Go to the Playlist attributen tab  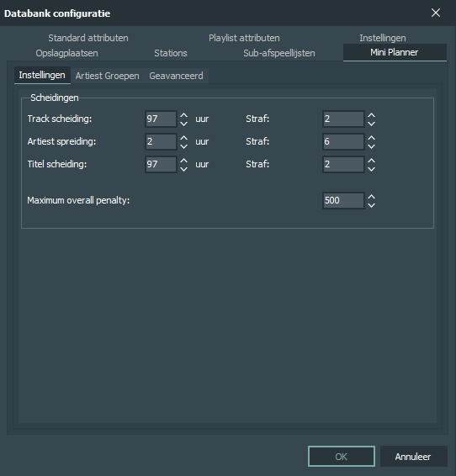[244, 38]
